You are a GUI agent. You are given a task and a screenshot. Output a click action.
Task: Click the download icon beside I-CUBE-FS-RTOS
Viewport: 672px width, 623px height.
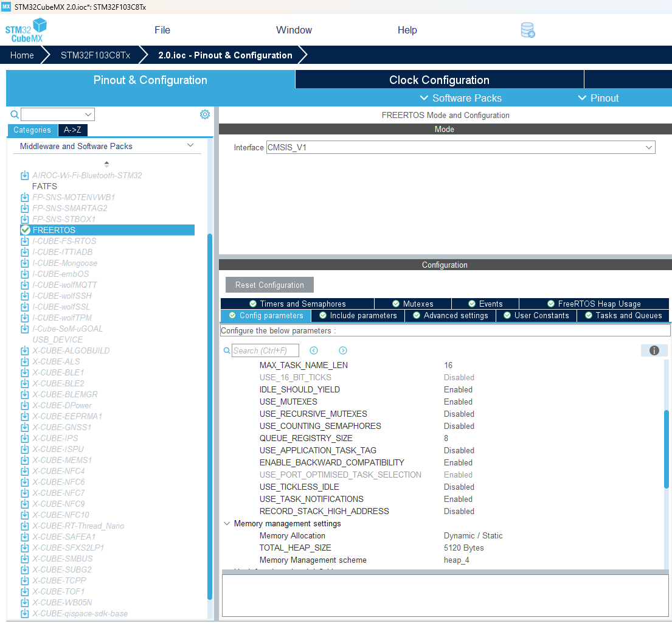click(x=25, y=241)
